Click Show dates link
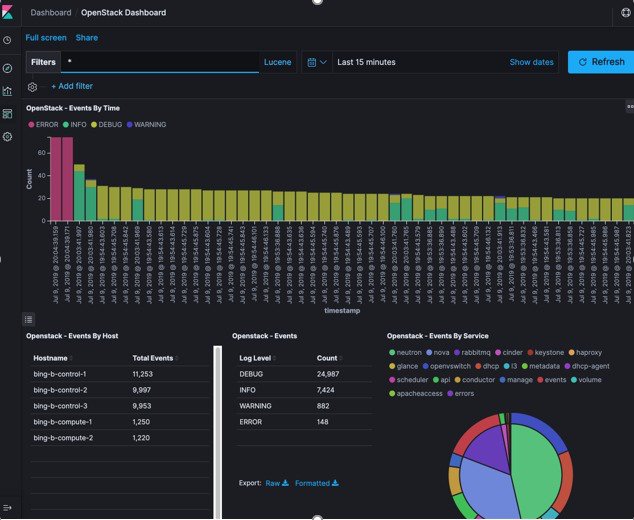634x520 pixels. 531,62
